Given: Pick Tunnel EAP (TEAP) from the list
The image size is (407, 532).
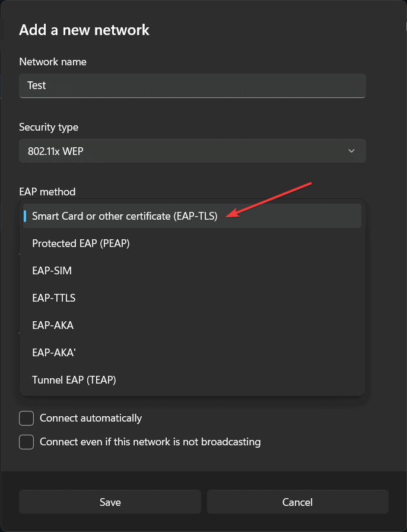Looking at the screenshot, I should pos(192,379).
